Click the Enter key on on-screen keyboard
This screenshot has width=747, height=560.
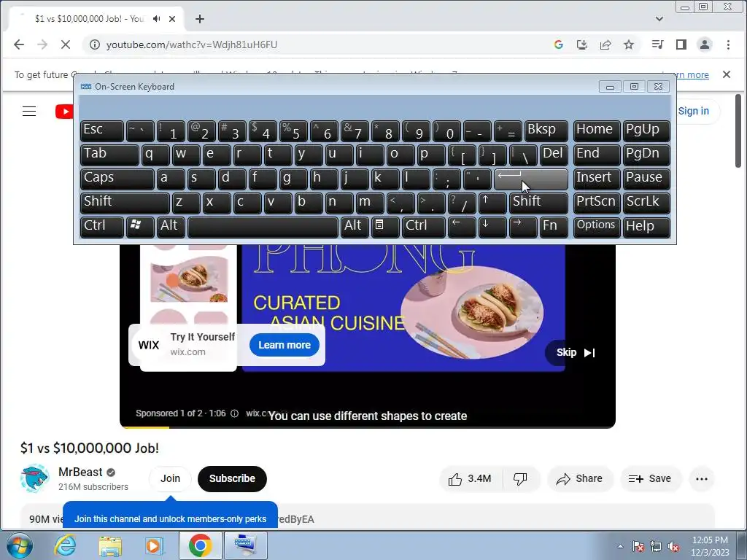click(531, 179)
